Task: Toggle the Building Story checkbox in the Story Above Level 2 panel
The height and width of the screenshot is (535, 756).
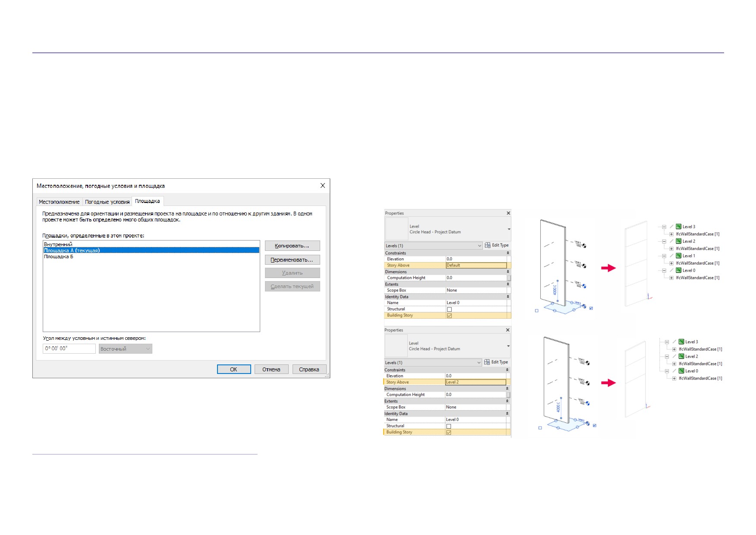Action: [449, 433]
